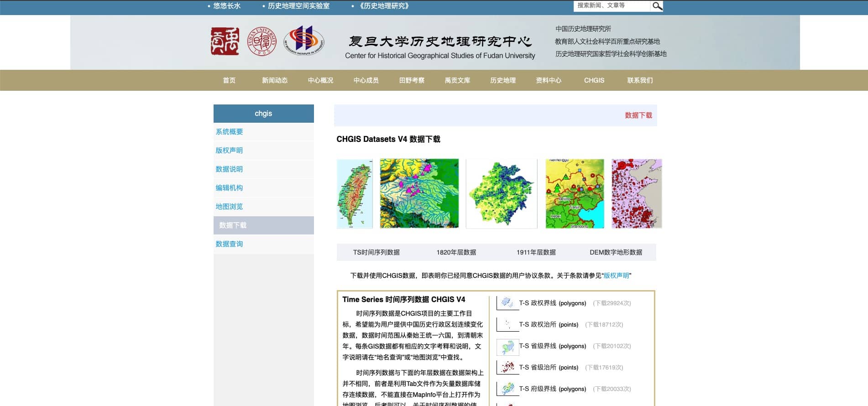Click the (下载18712次) download count

[x=604, y=325]
